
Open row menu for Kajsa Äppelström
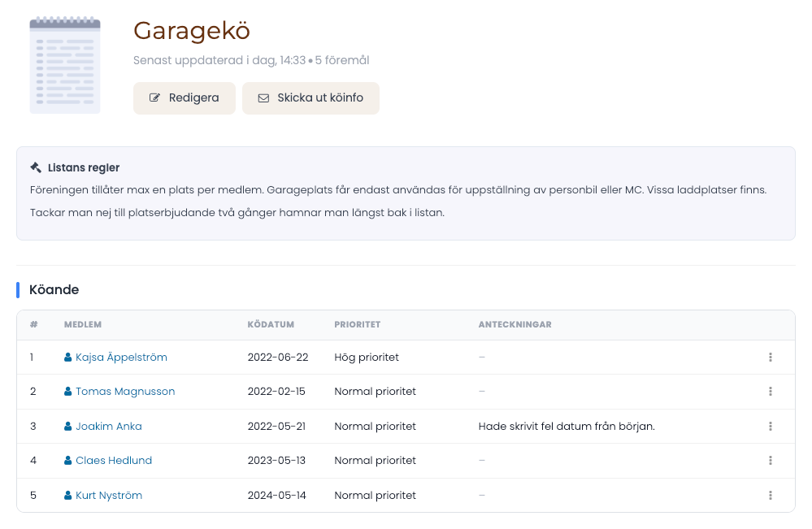(x=770, y=358)
